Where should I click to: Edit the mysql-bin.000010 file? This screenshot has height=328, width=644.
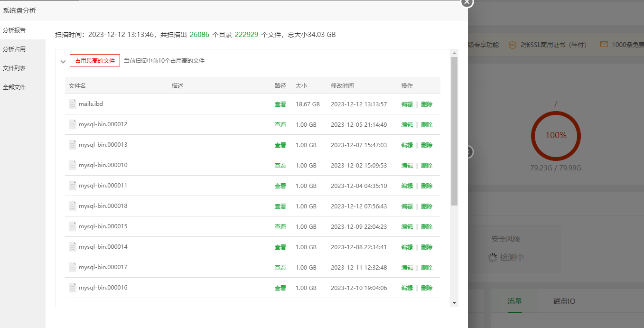click(x=407, y=166)
